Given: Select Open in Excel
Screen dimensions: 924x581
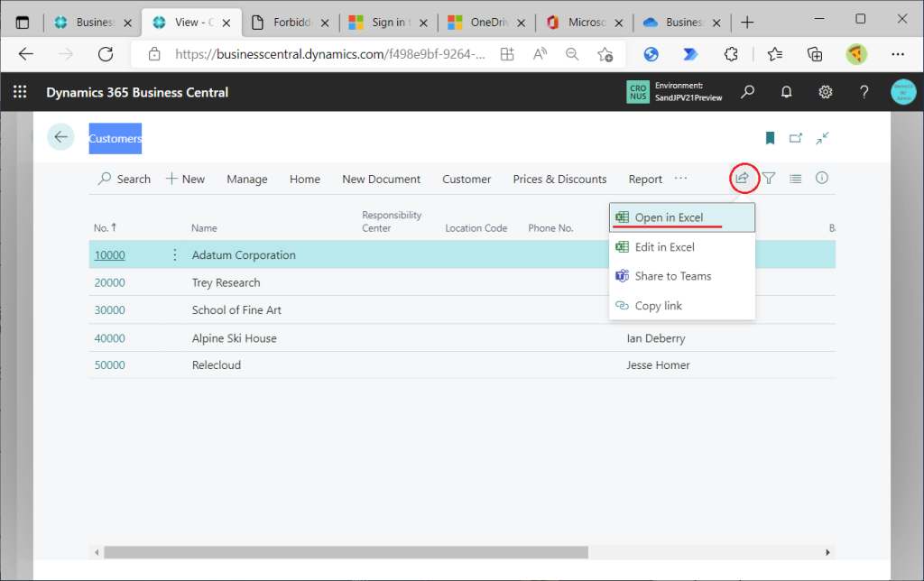Looking at the screenshot, I should pos(682,217).
